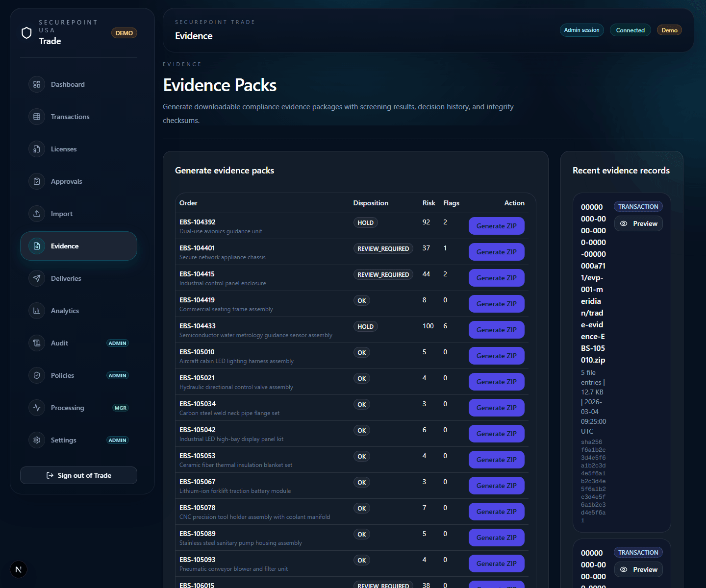Click the Disposition column header
This screenshot has width=706, height=588.
click(x=371, y=203)
